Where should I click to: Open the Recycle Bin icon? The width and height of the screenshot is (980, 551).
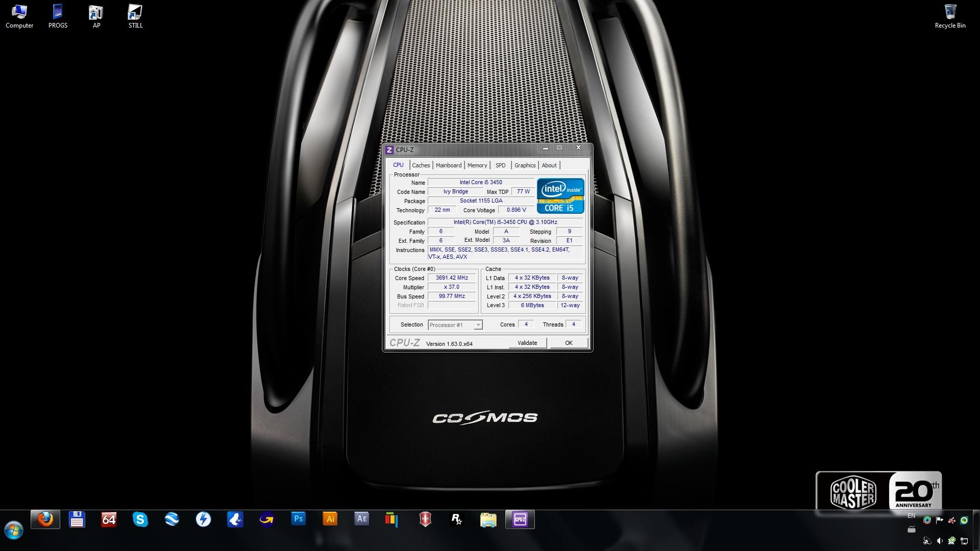[950, 16]
